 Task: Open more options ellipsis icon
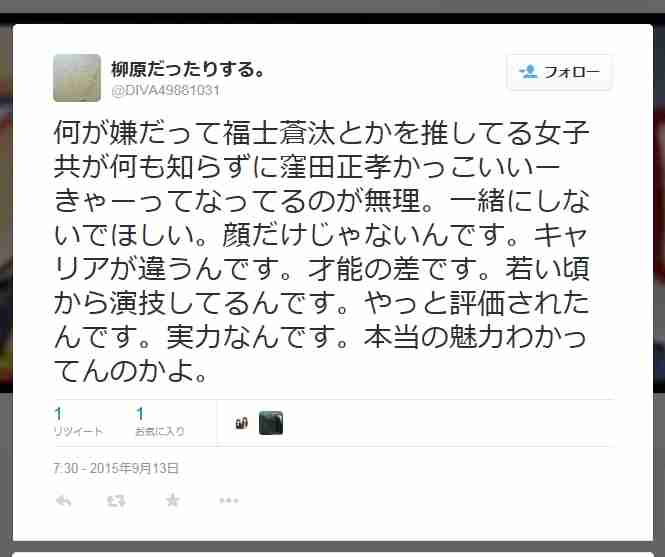tap(229, 501)
